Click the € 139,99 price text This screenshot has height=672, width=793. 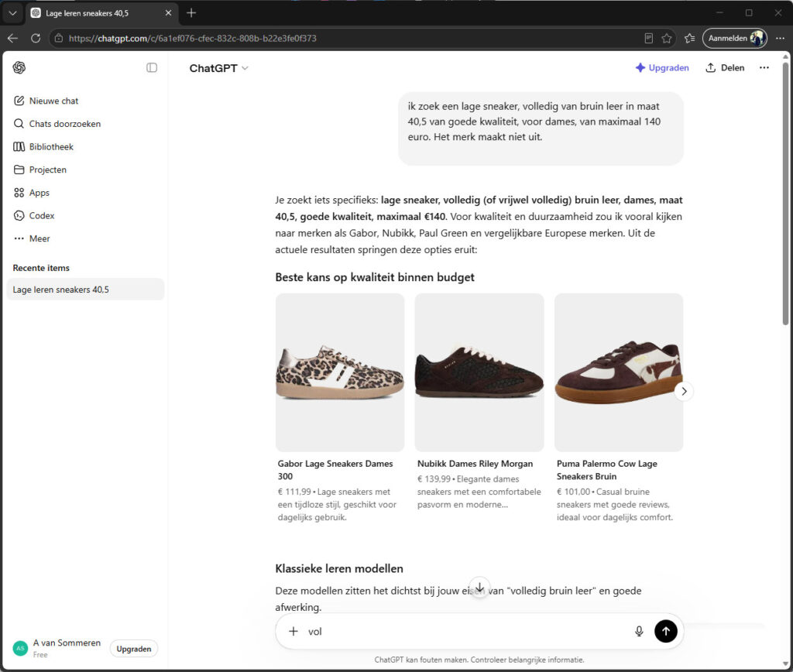(434, 479)
